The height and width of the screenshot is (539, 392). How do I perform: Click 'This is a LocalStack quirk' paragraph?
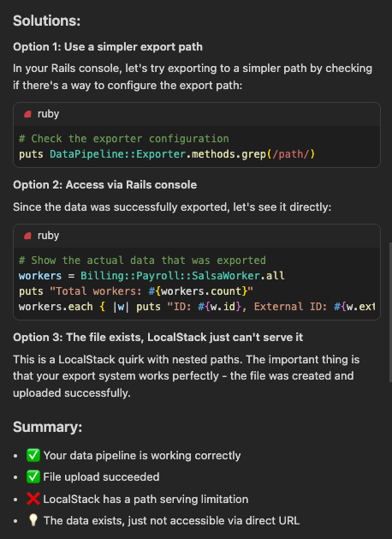point(187,376)
